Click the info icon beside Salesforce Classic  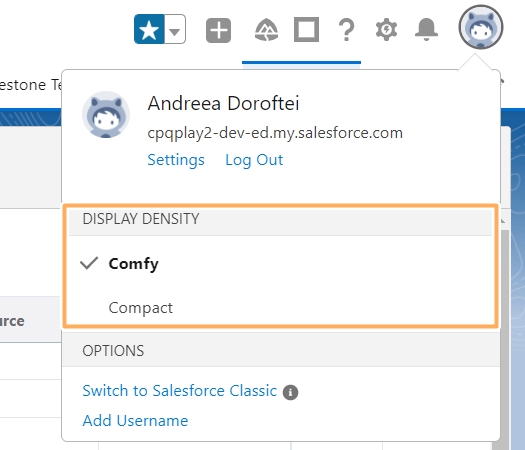290,392
